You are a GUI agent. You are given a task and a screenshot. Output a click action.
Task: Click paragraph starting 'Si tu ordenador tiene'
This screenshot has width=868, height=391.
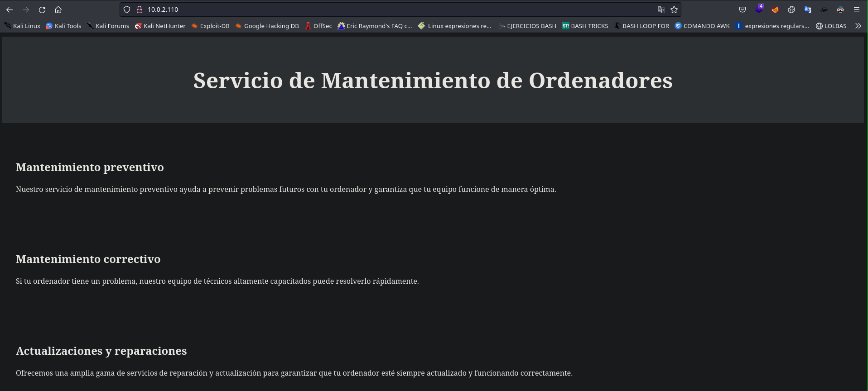click(x=217, y=281)
